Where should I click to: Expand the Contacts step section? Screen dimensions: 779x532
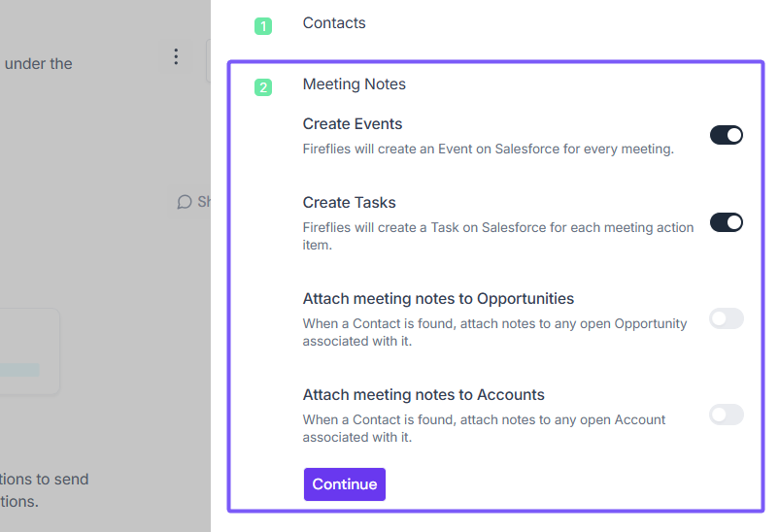pyautogui.click(x=334, y=23)
